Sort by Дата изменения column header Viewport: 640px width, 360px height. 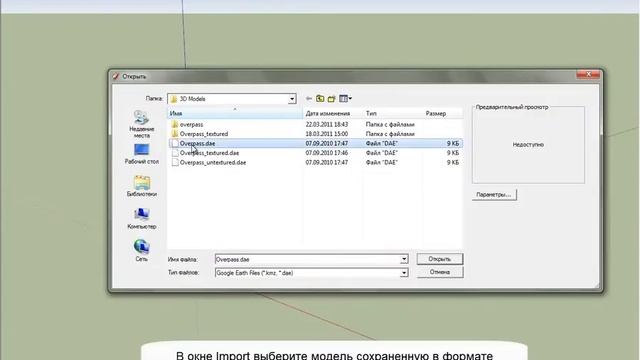[x=333, y=113]
